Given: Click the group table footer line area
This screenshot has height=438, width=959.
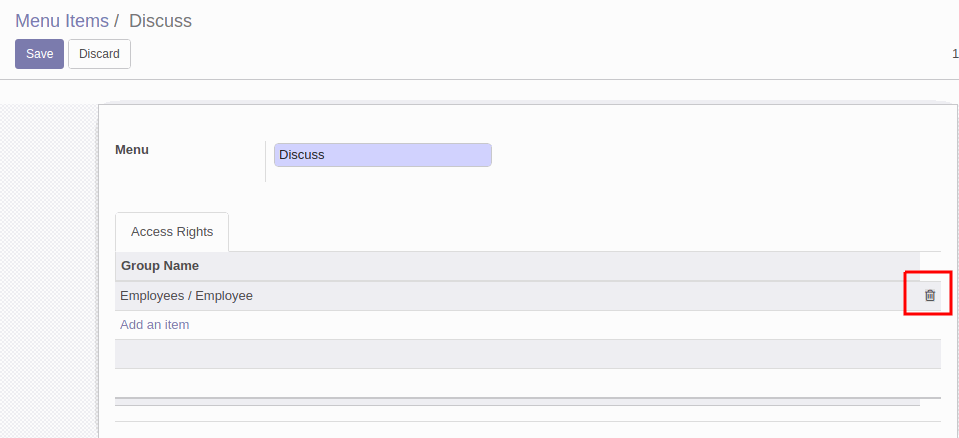Looking at the screenshot, I should 517,402.
